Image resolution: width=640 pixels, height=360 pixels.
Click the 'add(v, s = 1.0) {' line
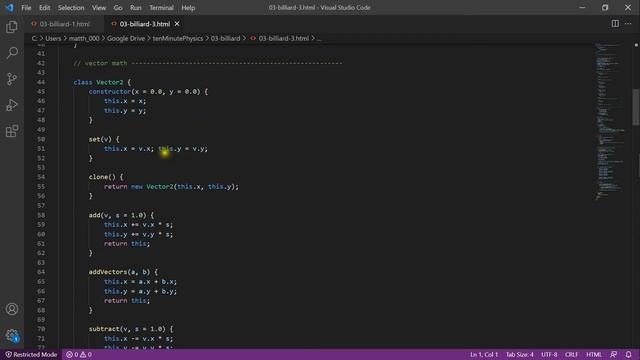tap(122, 215)
